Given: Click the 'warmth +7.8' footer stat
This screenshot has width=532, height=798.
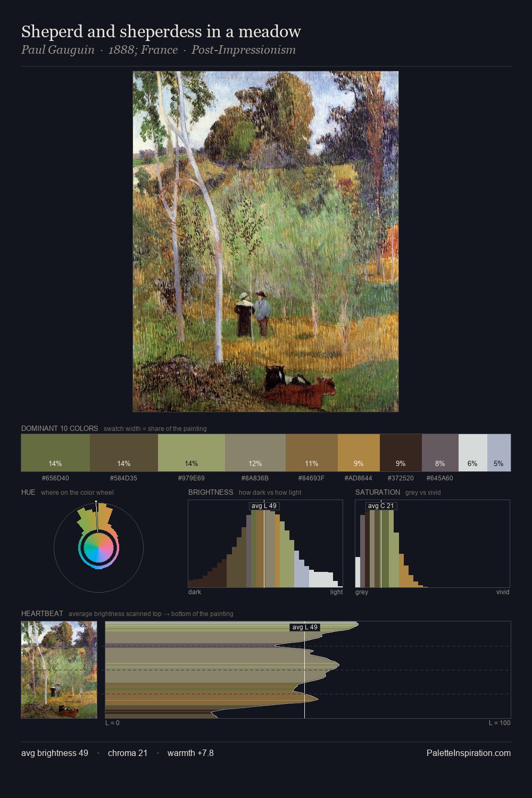Looking at the screenshot, I should [190, 753].
